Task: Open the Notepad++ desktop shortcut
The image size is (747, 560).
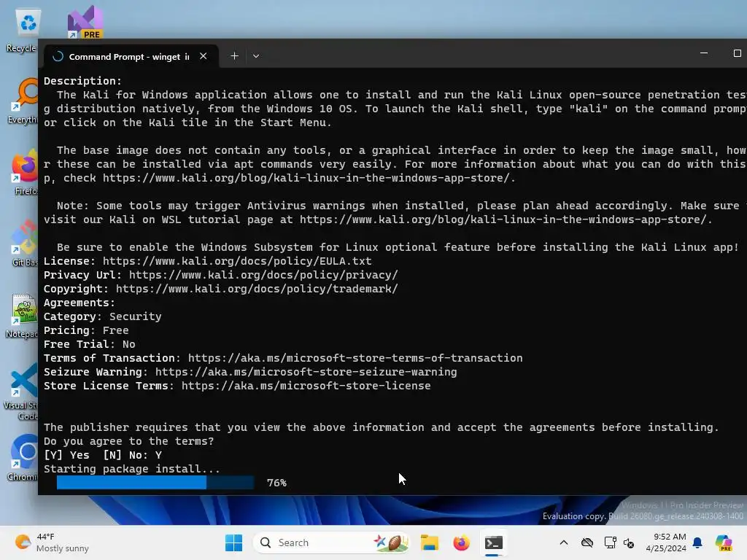Action: pos(23,315)
